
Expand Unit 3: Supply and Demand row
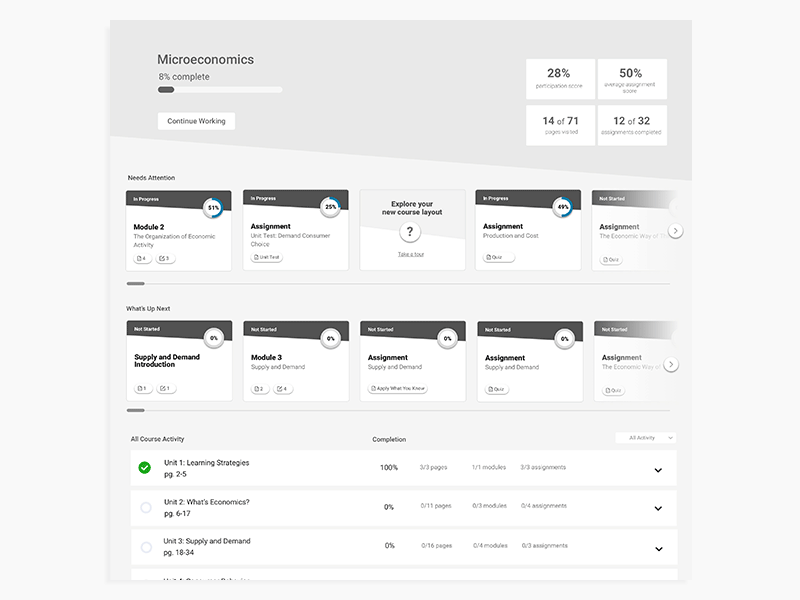pyautogui.click(x=659, y=549)
